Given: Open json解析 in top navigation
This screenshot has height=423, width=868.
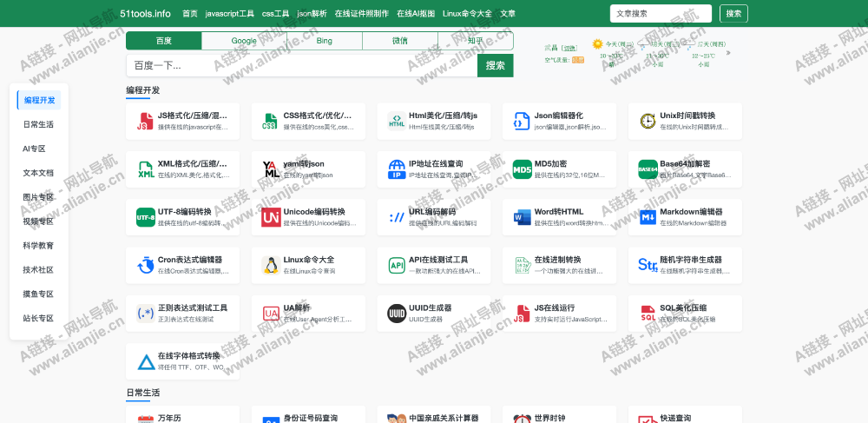Looking at the screenshot, I should [312, 13].
